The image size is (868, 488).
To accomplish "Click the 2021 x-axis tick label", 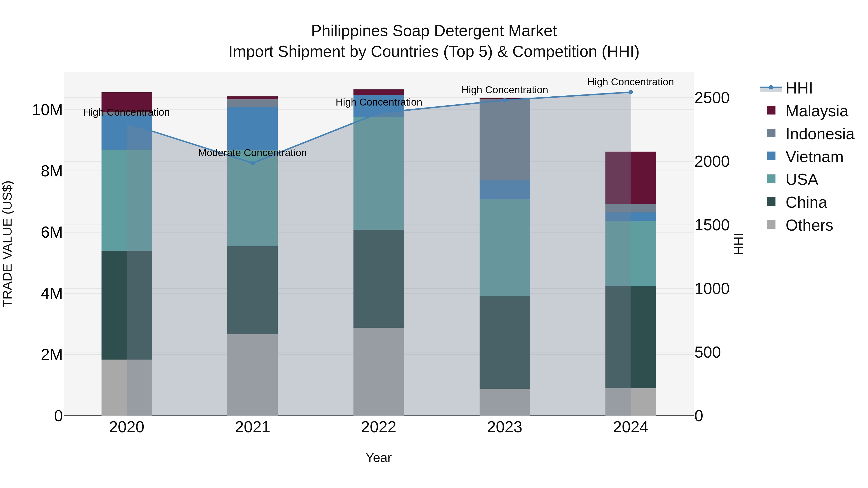I will click(253, 427).
